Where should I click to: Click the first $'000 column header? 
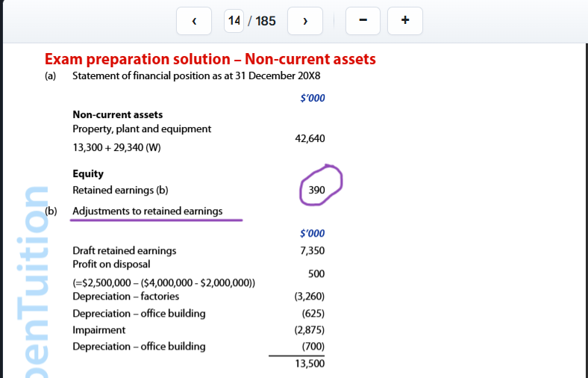[313, 98]
